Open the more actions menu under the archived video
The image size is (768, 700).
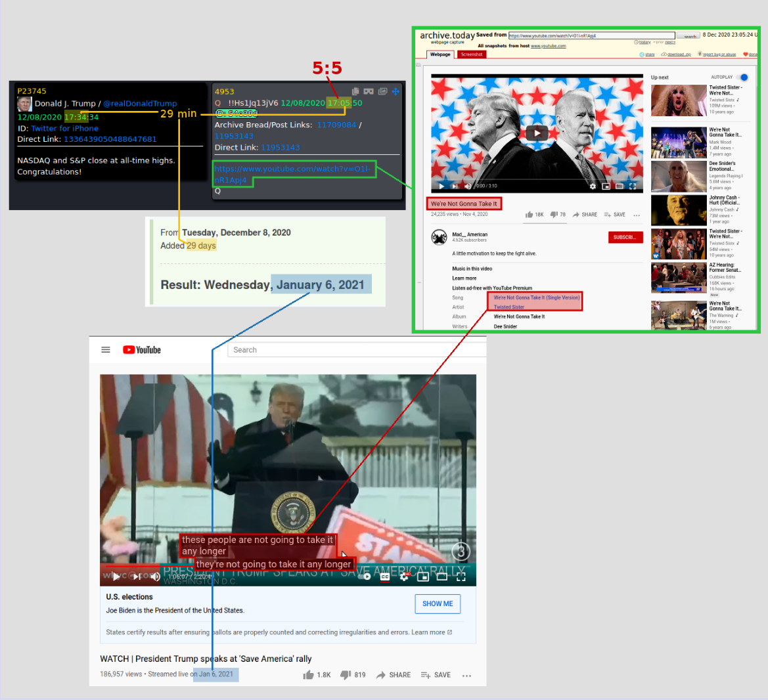coord(637,215)
